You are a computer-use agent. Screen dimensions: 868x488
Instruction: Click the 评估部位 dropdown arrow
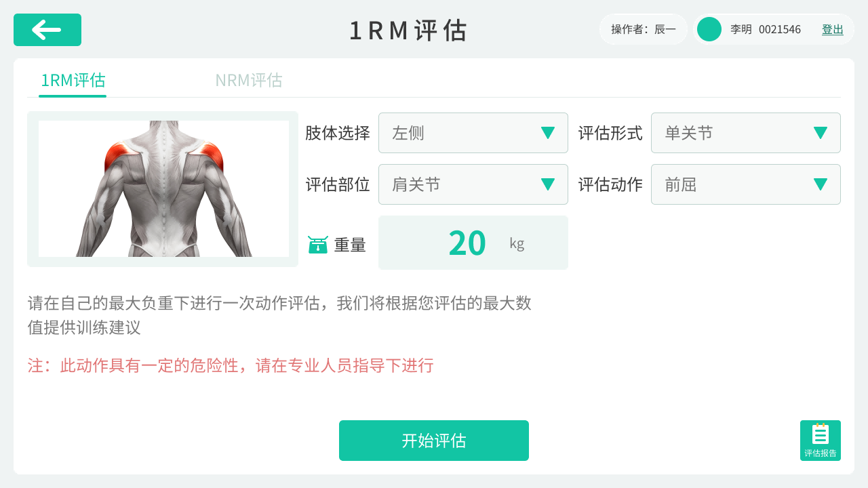[548, 184]
